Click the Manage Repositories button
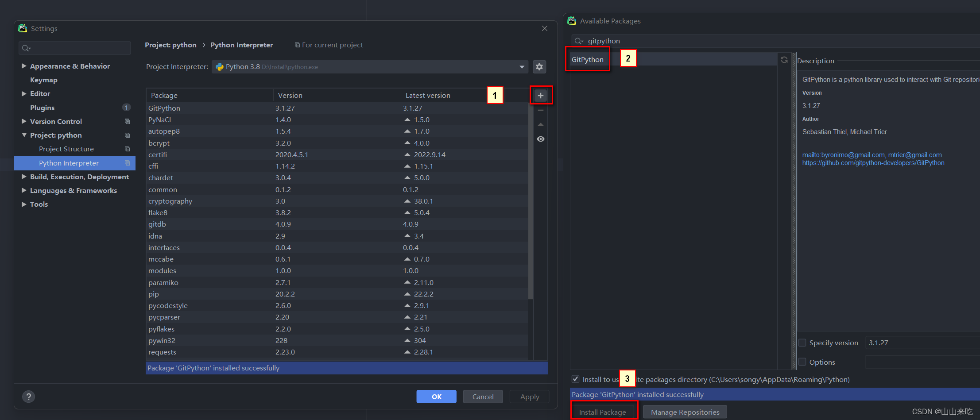980x420 pixels. point(685,412)
